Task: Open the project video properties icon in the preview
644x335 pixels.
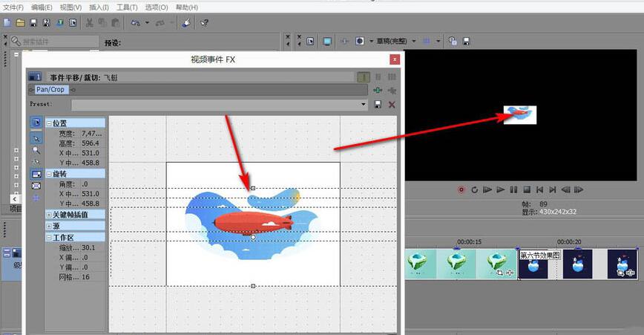Action: [310, 41]
